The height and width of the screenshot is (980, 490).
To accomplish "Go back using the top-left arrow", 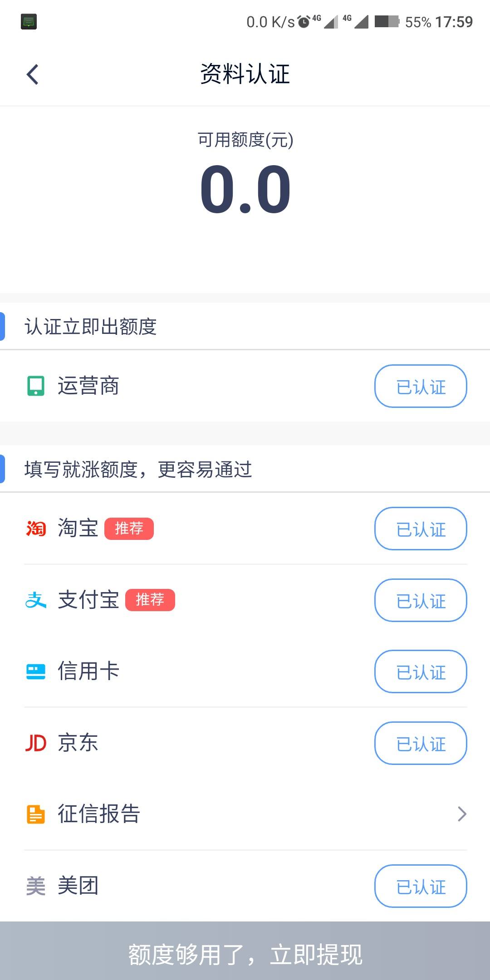I will coord(32,74).
